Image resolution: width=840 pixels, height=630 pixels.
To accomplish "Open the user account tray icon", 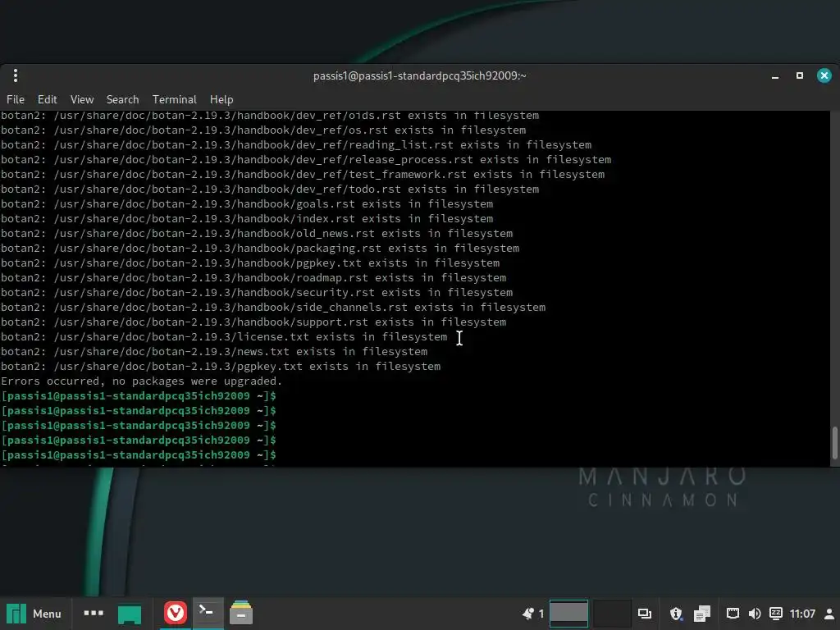I will click(829, 614).
